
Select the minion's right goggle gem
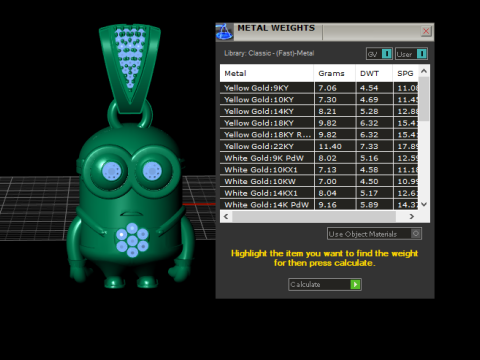(x=152, y=171)
